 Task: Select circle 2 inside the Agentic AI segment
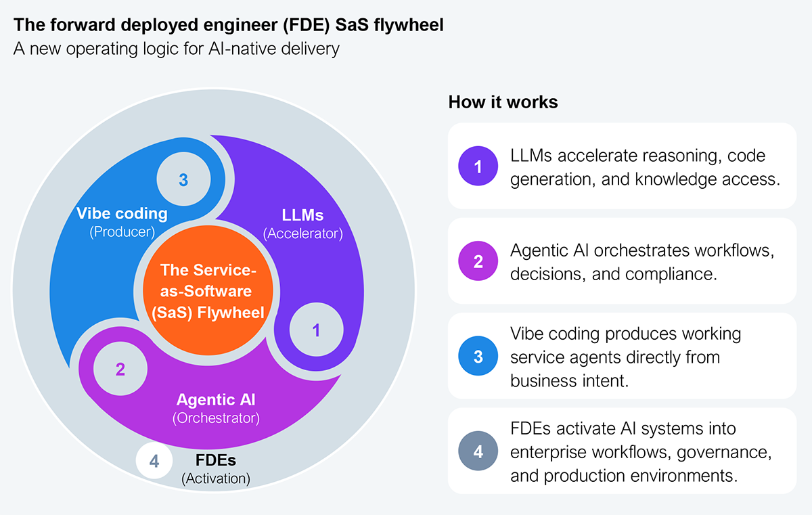point(120,370)
